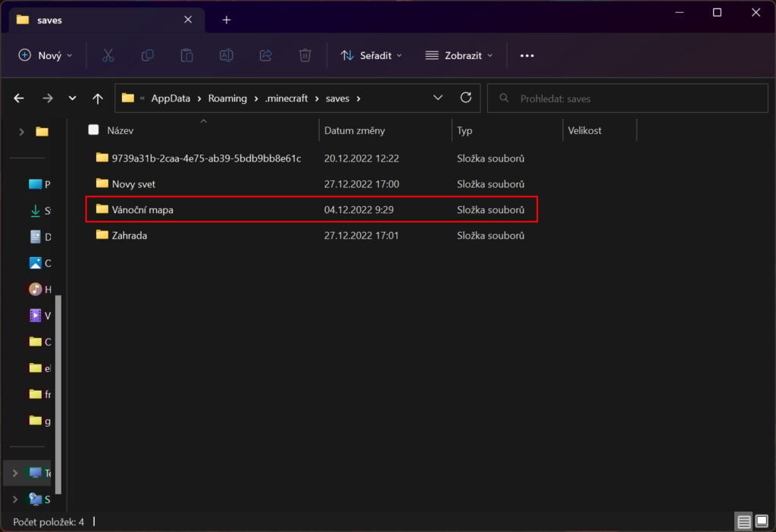This screenshot has width=776, height=532.
Task: Open the three-dots more options menu
Action: pos(527,55)
